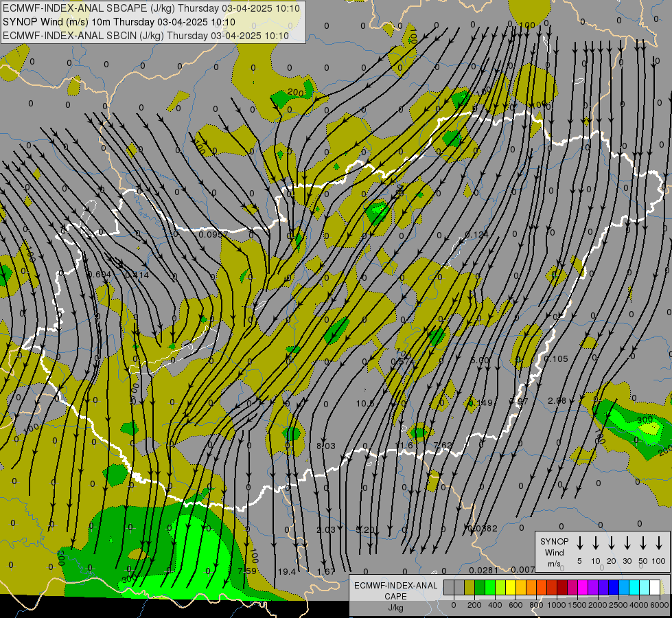
Task: Select the lime-yellow swatch in CAPE legend
Action: pos(500,587)
